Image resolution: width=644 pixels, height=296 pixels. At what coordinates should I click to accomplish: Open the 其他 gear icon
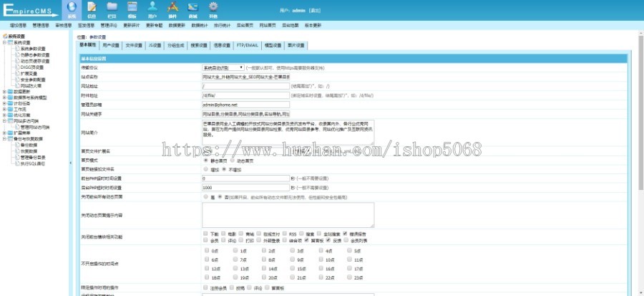(213, 6)
